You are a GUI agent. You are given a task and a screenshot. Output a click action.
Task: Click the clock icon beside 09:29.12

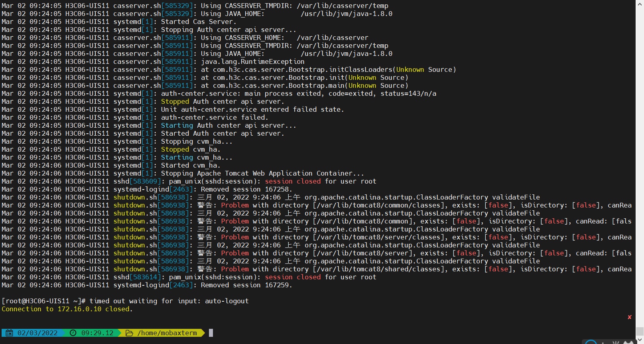(73, 333)
